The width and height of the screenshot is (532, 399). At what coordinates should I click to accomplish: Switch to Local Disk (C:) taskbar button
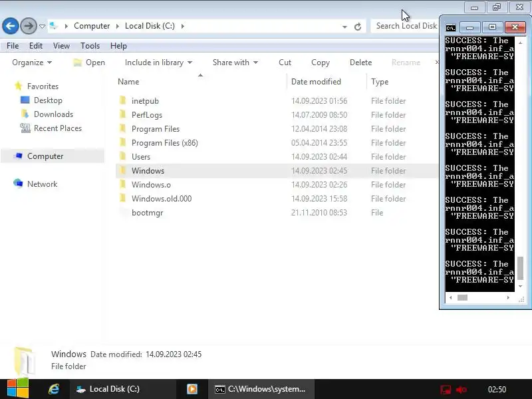pos(122,389)
